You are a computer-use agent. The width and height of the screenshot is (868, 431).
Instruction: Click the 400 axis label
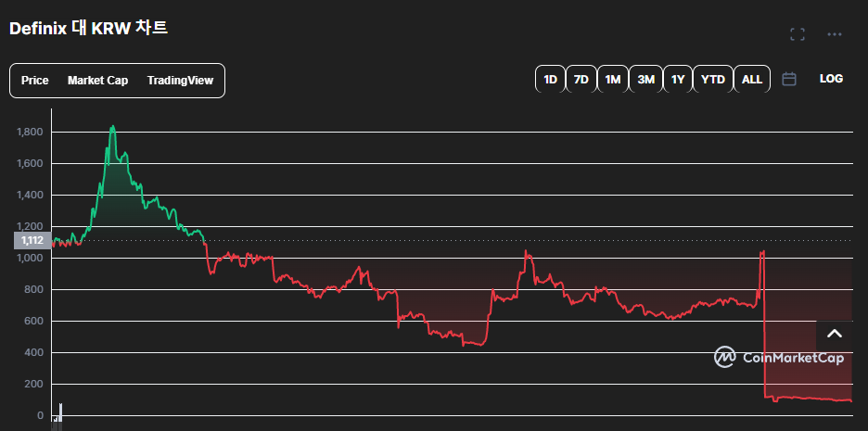coord(34,353)
